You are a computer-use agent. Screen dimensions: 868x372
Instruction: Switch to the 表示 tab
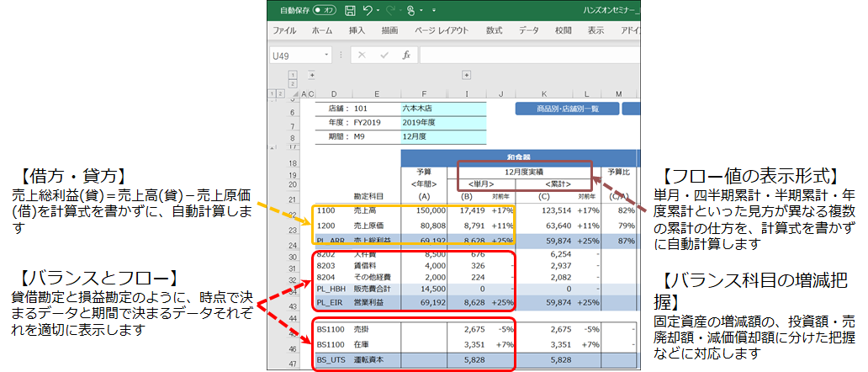pyautogui.click(x=595, y=30)
